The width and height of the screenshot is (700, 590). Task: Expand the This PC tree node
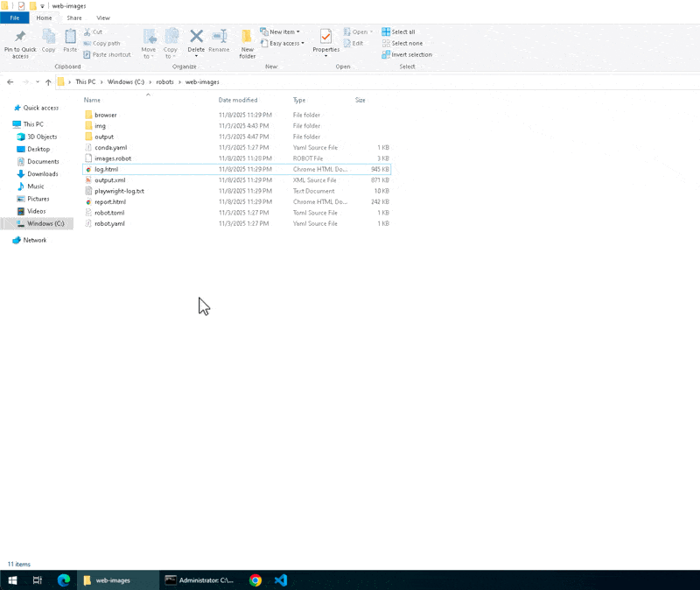click(x=7, y=124)
